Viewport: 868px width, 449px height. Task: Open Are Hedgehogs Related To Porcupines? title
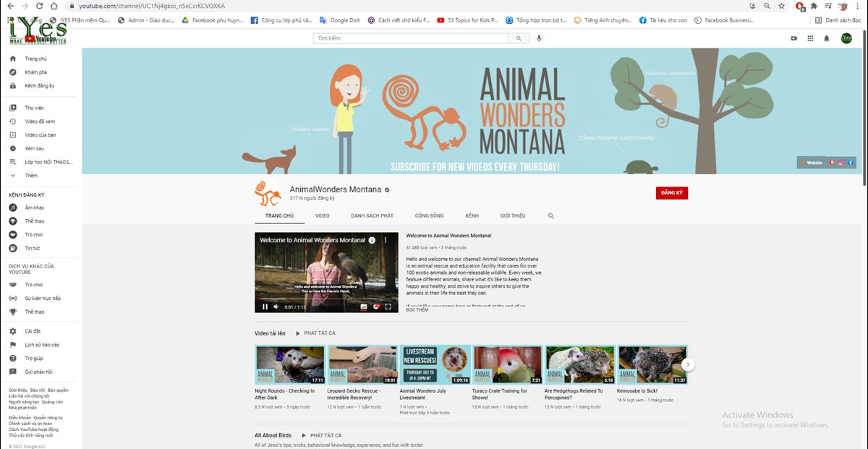[x=574, y=394]
